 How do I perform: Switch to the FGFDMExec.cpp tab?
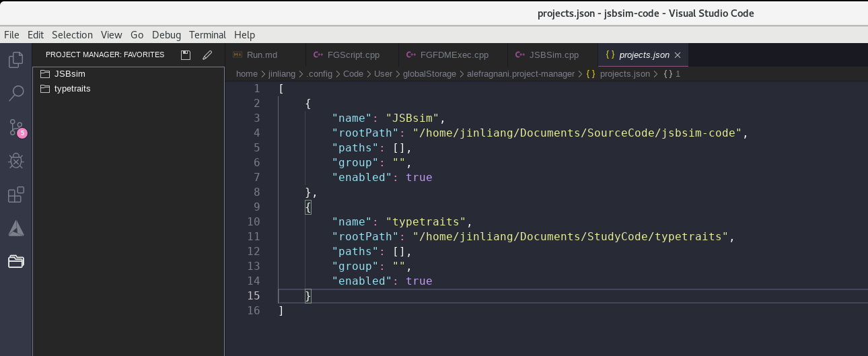click(x=453, y=55)
